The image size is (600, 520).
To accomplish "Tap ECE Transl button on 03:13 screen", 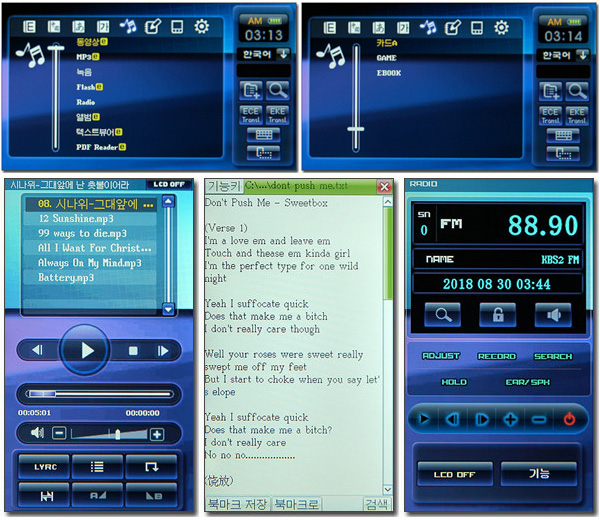I will point(251,115).
